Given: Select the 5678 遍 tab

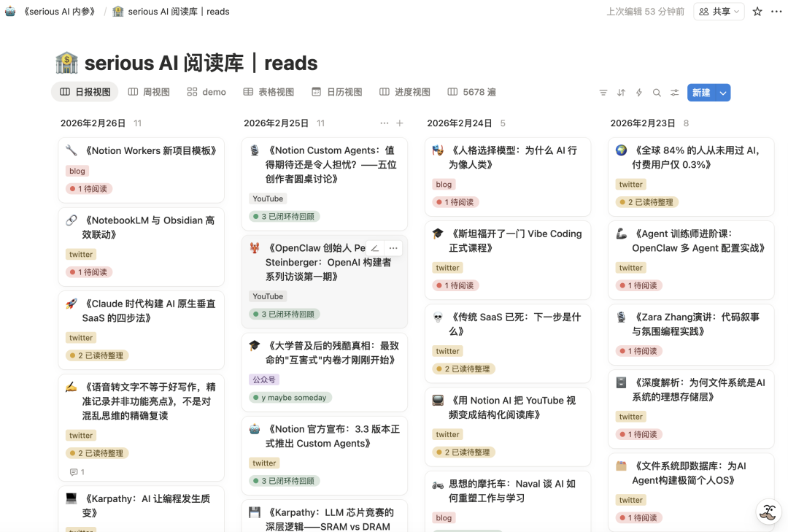Looking at the screenshot, I should point(472,92).
